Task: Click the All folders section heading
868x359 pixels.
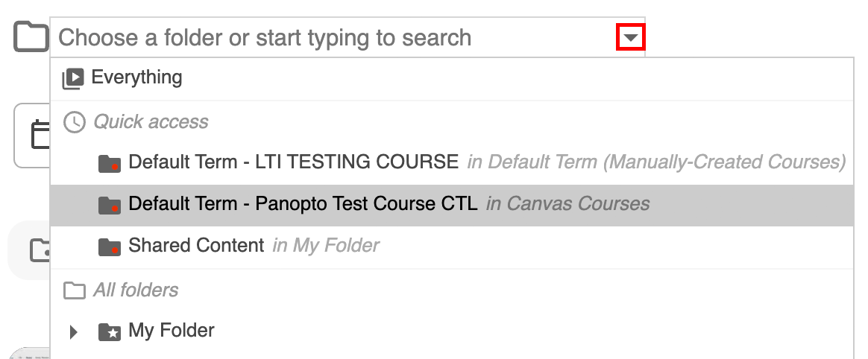Action: [x=136, y=290]
